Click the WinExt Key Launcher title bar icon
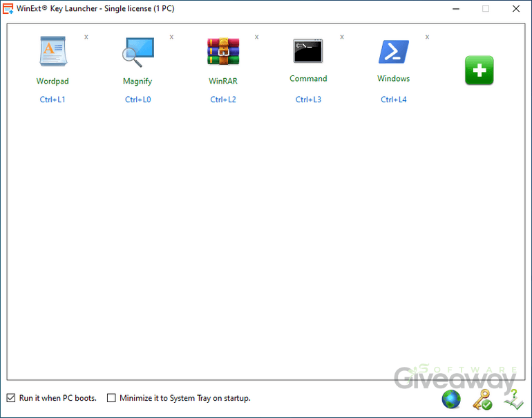 tap(8, 8)
